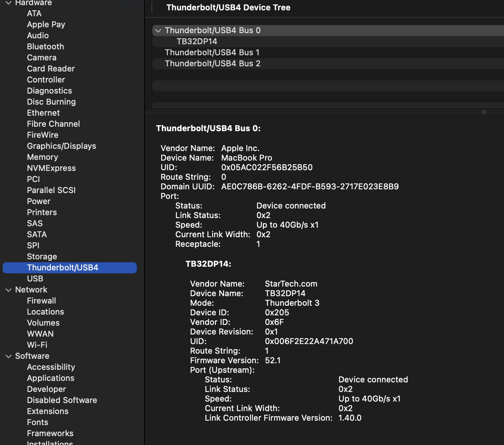Select Camera in the sidebar
504x445 pixels.
pos(42,58)
